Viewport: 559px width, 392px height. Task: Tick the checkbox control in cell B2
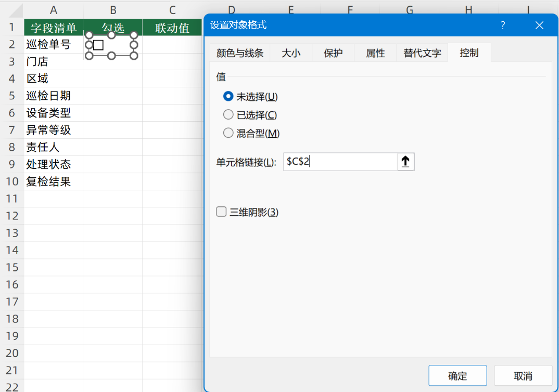click(98, 45)
